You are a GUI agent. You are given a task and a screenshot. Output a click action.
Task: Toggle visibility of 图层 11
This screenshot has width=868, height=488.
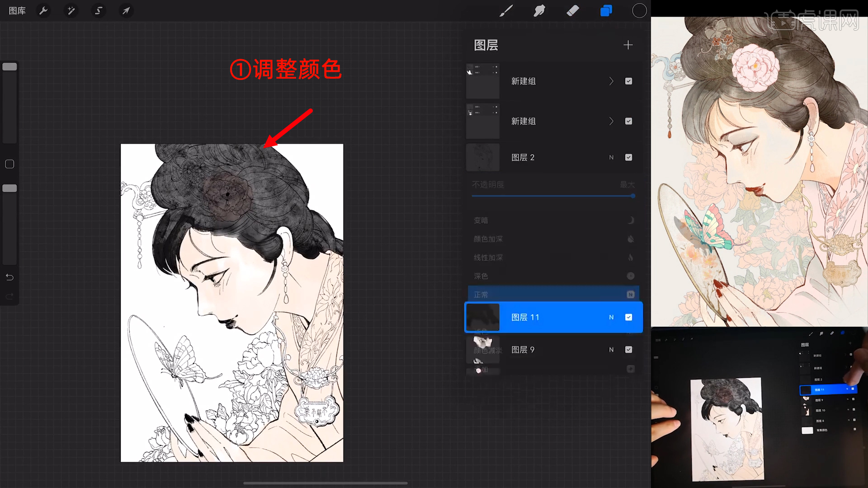click(x=628, y=317)
